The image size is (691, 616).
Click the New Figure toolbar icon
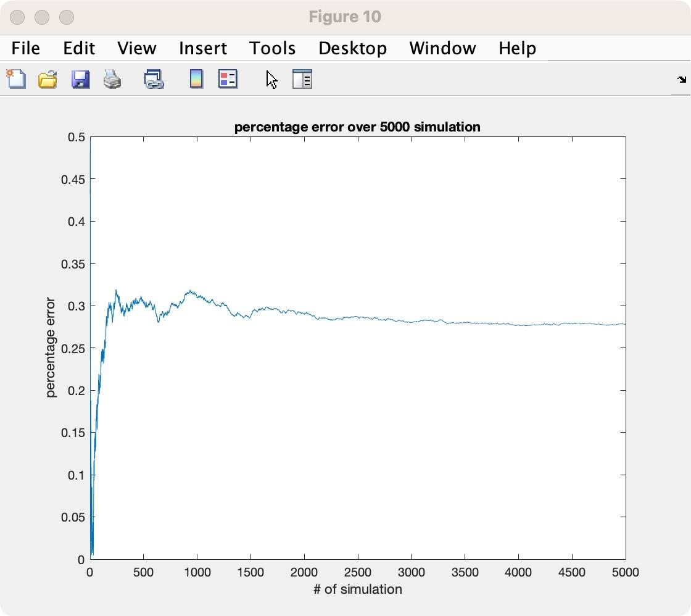pyautogui.click(x=16, y=79)
